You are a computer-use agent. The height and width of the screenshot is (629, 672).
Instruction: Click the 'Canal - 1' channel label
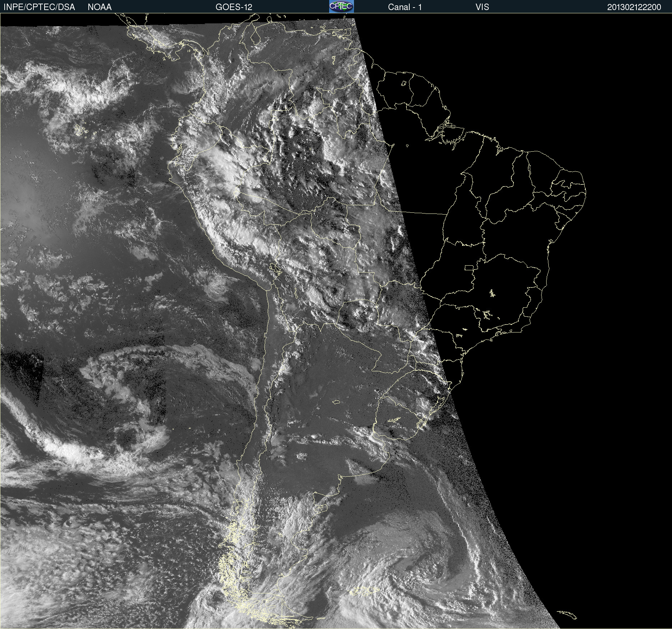[x=405, y=7]
